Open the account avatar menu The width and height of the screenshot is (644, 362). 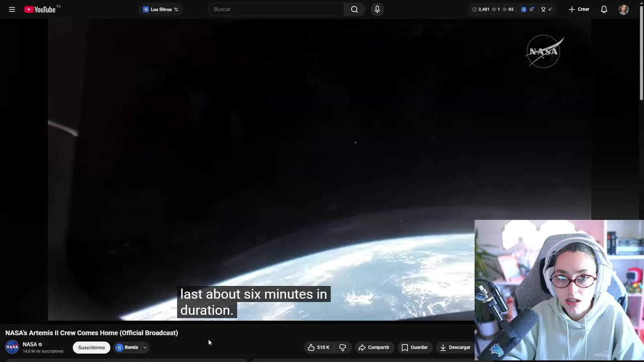pos(623,10)
